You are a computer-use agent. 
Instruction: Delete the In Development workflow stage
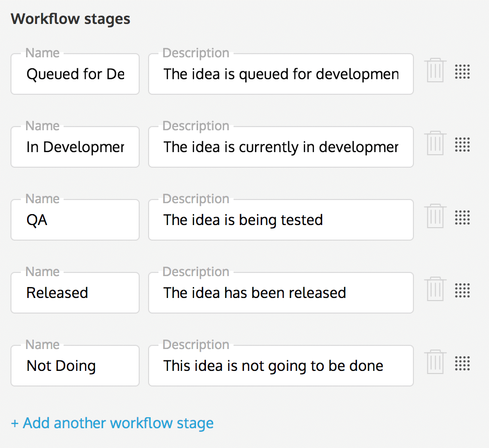coord(435,143)
